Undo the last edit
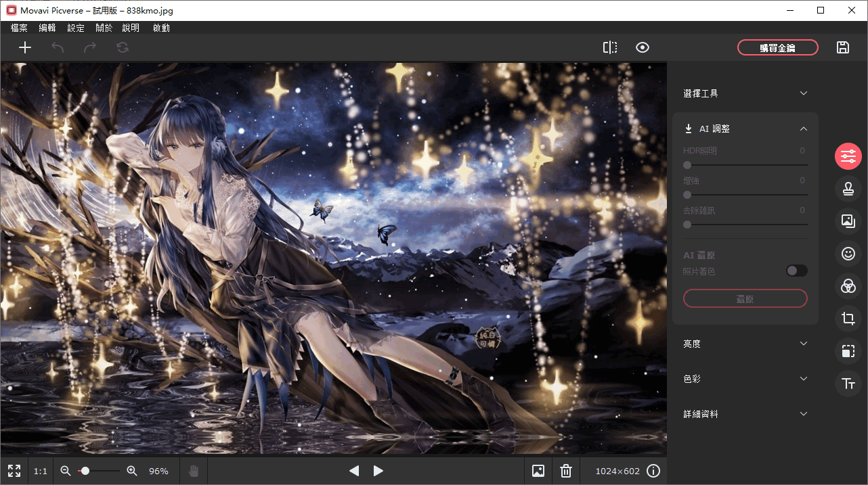Viewport: 868px width, 485px height. 58,47
